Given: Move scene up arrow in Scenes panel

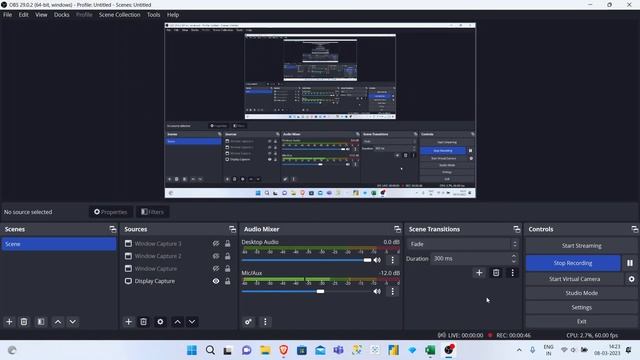Looking at the screenshot, I should (58, 322).
